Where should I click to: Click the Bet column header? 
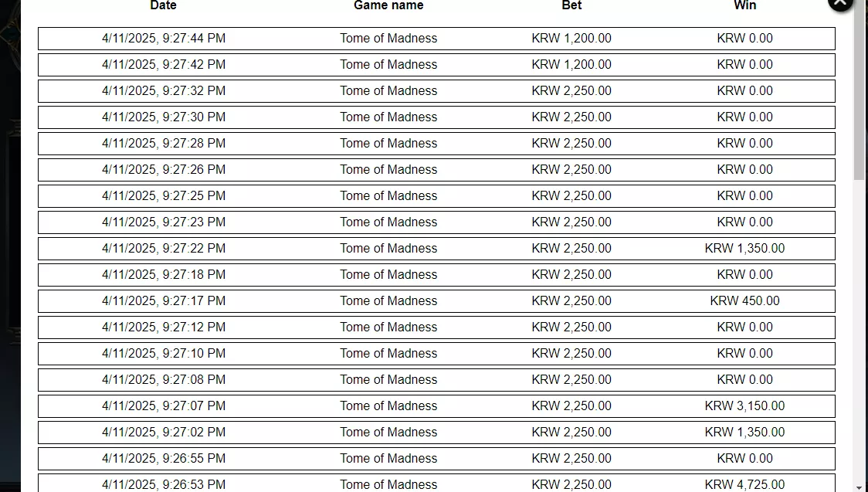pos(571,5)
